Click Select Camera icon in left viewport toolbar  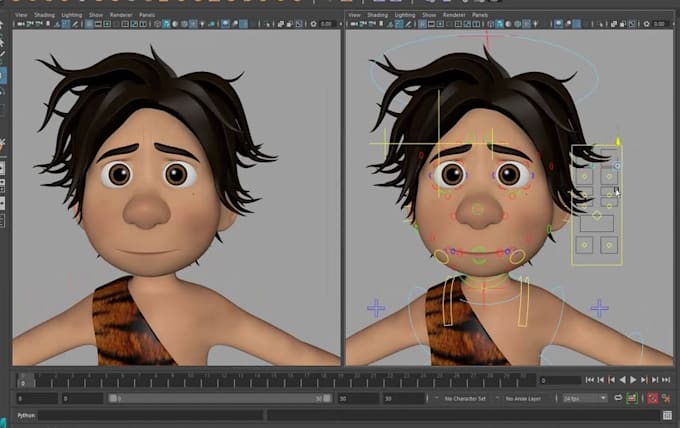coord(20,24)
